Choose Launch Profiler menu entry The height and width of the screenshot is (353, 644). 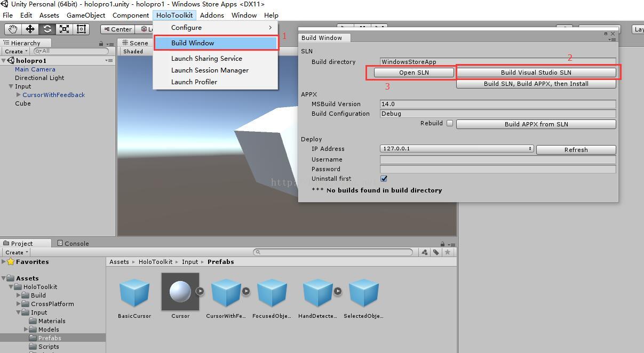216,82
